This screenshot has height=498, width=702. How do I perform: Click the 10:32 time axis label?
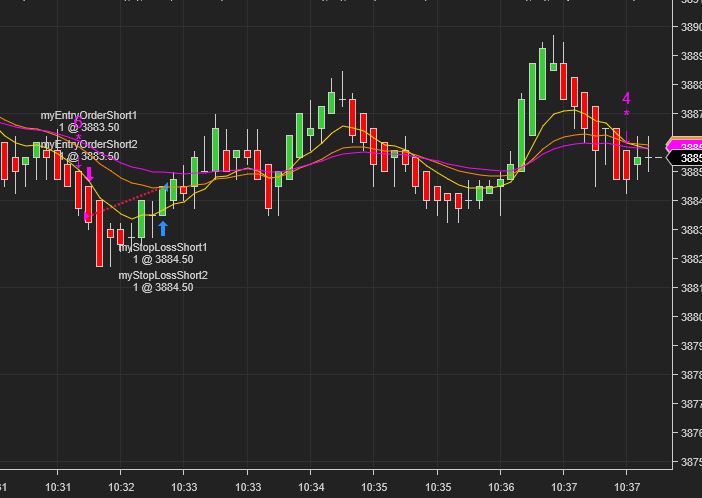121,487
